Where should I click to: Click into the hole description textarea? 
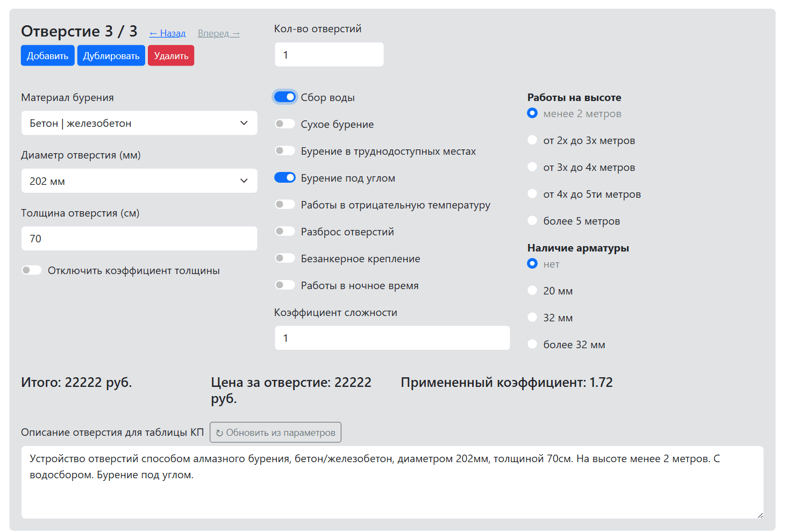click(393, 482)
